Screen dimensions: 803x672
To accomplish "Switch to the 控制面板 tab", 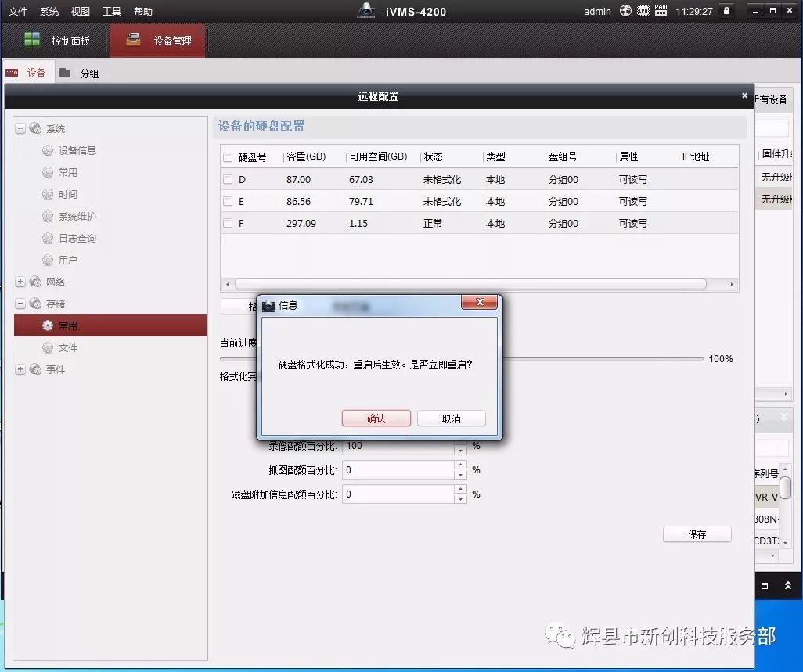I will pyautogui.click(x=56, y=40).
